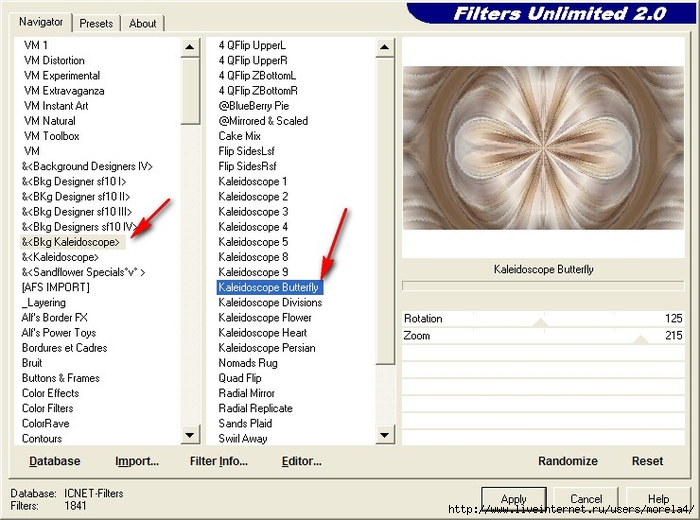Choose Swirl Away filter
The height and width of the screenshot is (520, 700).
click(x=243, y=439)
